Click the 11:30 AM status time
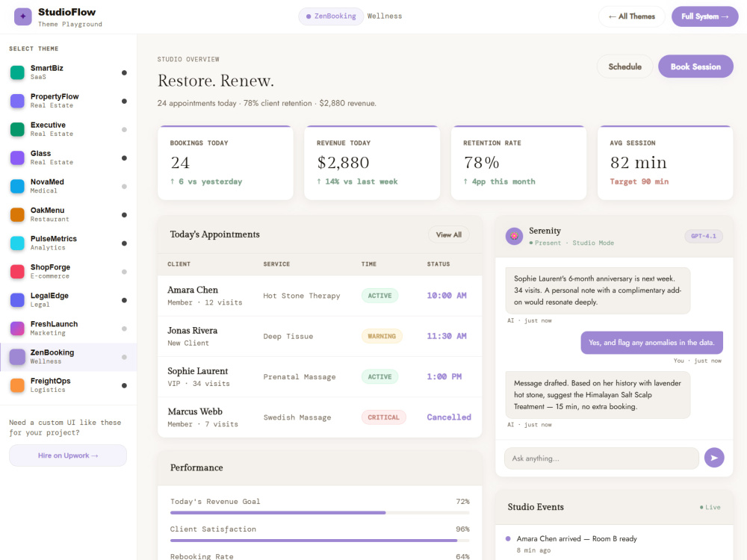This screenshot has height=560, width=747. tap(447, 336)
